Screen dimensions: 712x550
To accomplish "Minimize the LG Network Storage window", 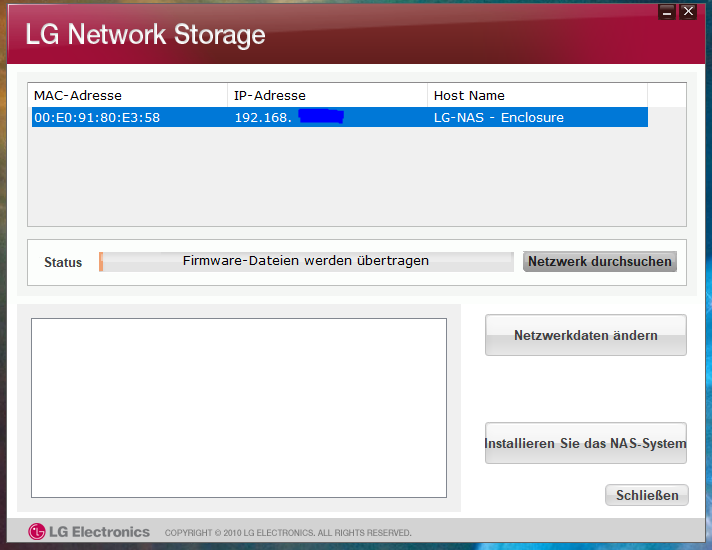I will pyautogui.click(x=667, y=12).
